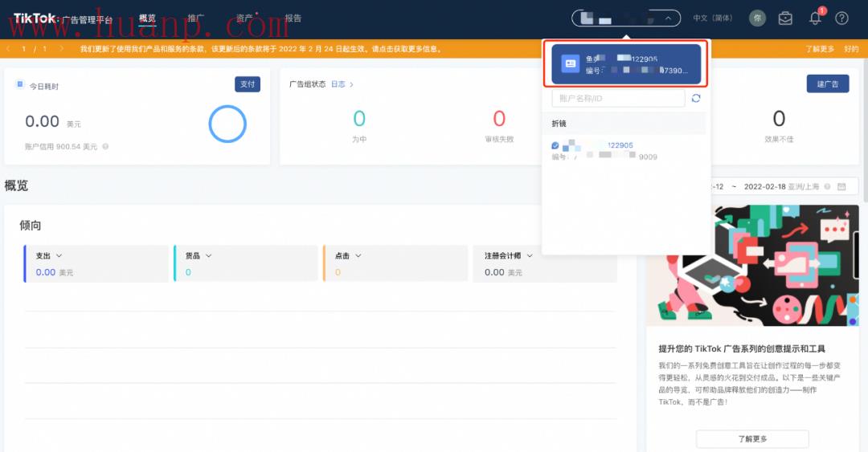Click the 审核失败 count 0

pyautogui.click(x=499, y=118)
